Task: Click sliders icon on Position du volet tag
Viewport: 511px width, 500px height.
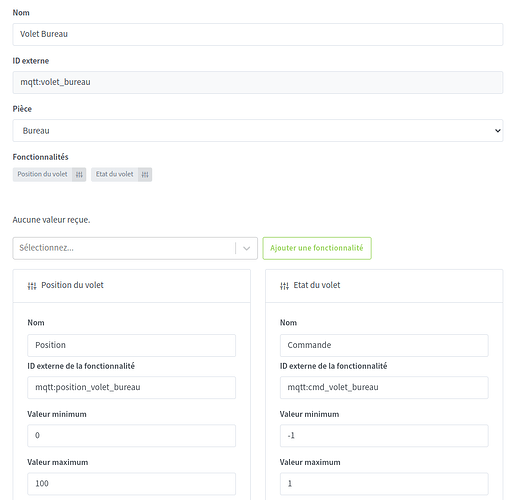Action: (x=79, y=175)
